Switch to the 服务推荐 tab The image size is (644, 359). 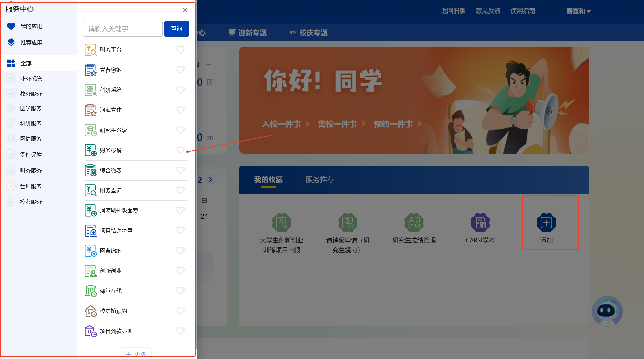click(x=320, y=180)
